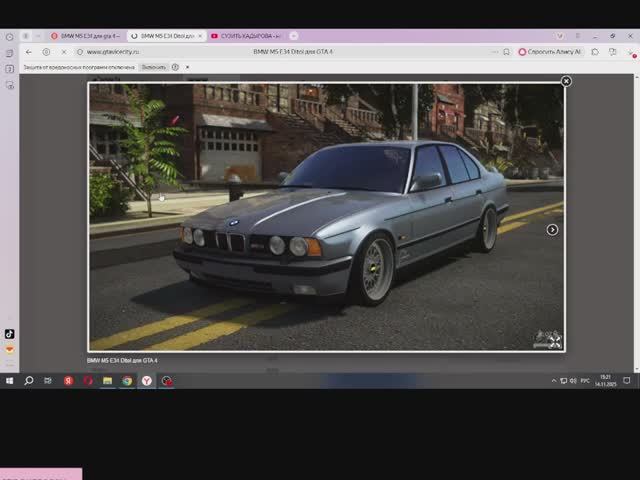This screenshot has height=480, width=640.
Task: Launch Opera from taskbar
Action: 88,381
